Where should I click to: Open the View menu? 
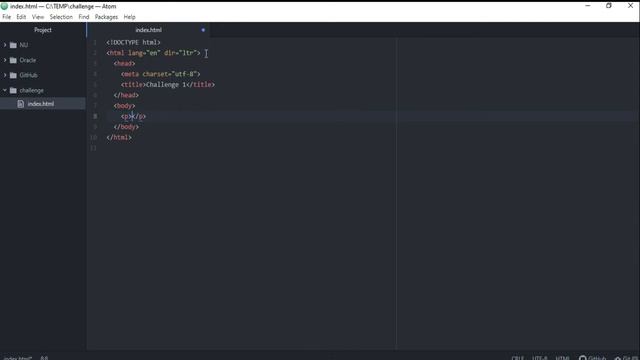[38, 17]
